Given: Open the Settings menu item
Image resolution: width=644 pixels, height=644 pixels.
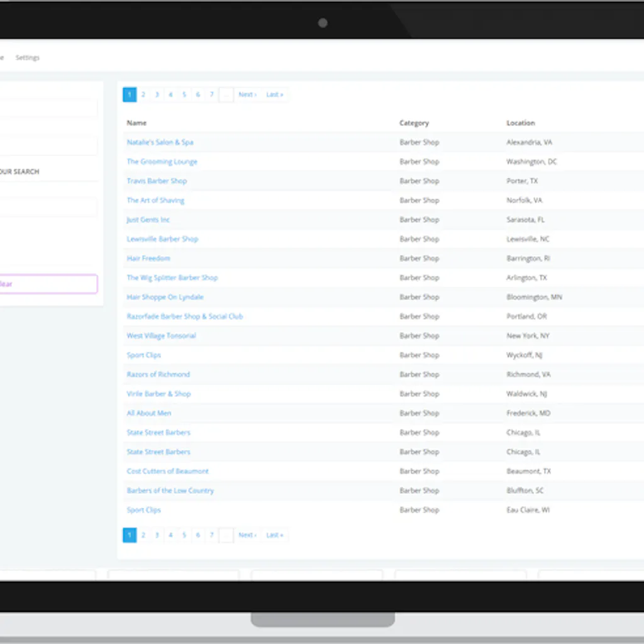Looking at the screenshot, I should 28,58.
